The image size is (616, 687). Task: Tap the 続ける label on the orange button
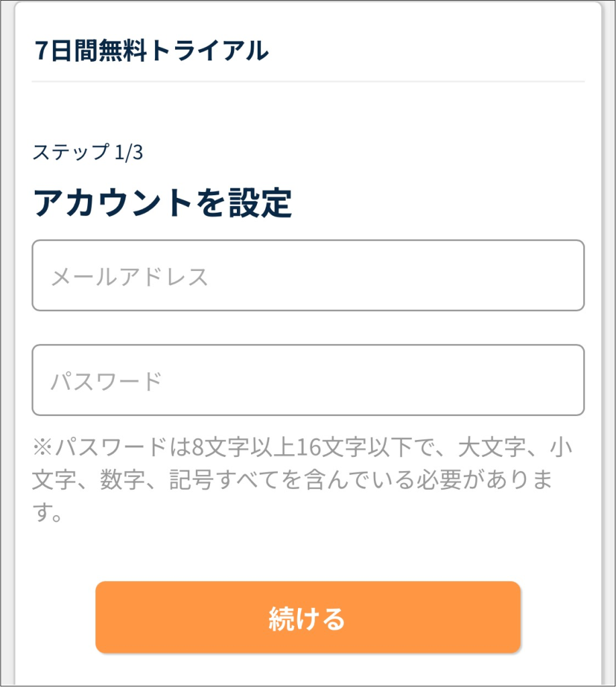pos(307,618)
